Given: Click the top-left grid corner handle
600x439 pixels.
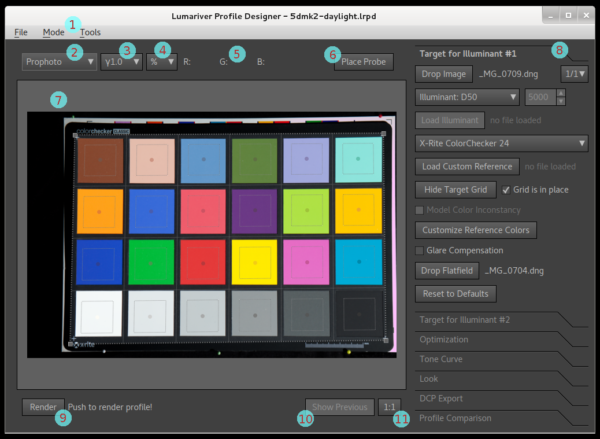Looking at the screenshot, I should coord(75,135).
